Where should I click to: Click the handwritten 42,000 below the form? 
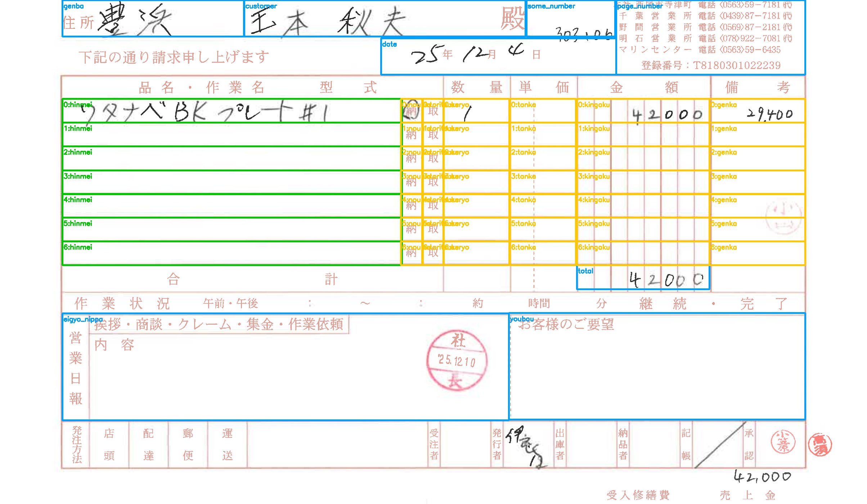tap(763, 476)
